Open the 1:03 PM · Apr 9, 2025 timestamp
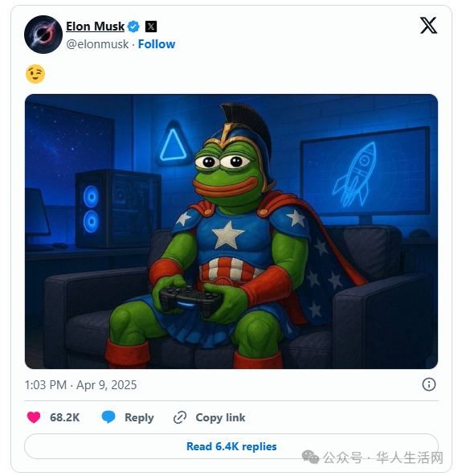458x476 pixels. (80, 385)
